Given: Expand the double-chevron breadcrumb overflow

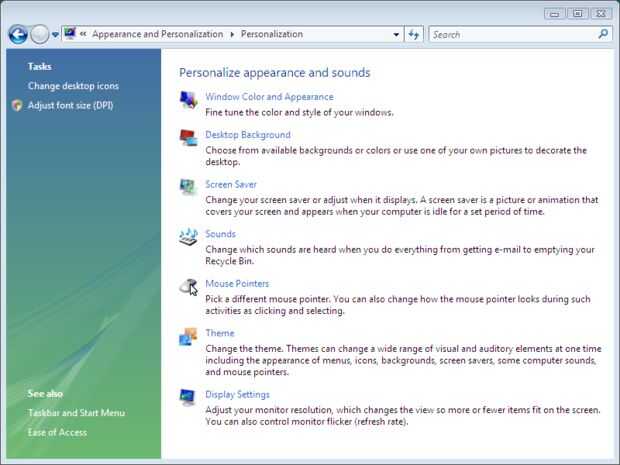Looking at the screenshot, I should click(83, 34).
